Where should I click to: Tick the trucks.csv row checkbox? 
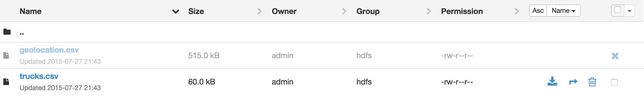pos(614,82)
